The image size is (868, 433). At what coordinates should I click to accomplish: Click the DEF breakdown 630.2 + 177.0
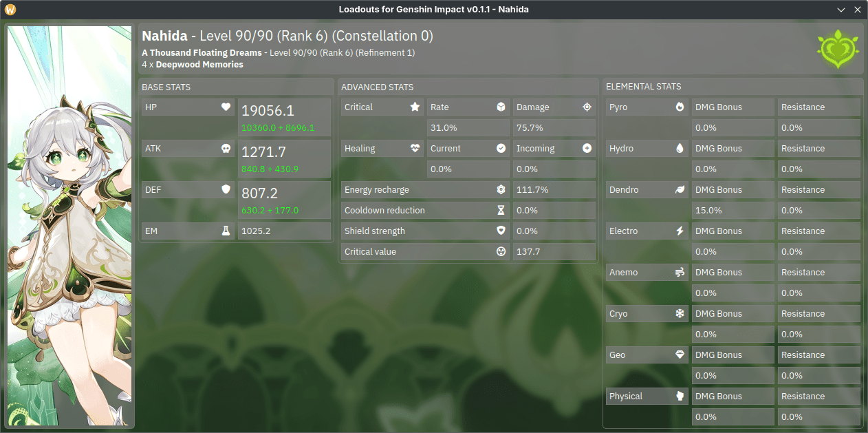(x=270, y=211)
